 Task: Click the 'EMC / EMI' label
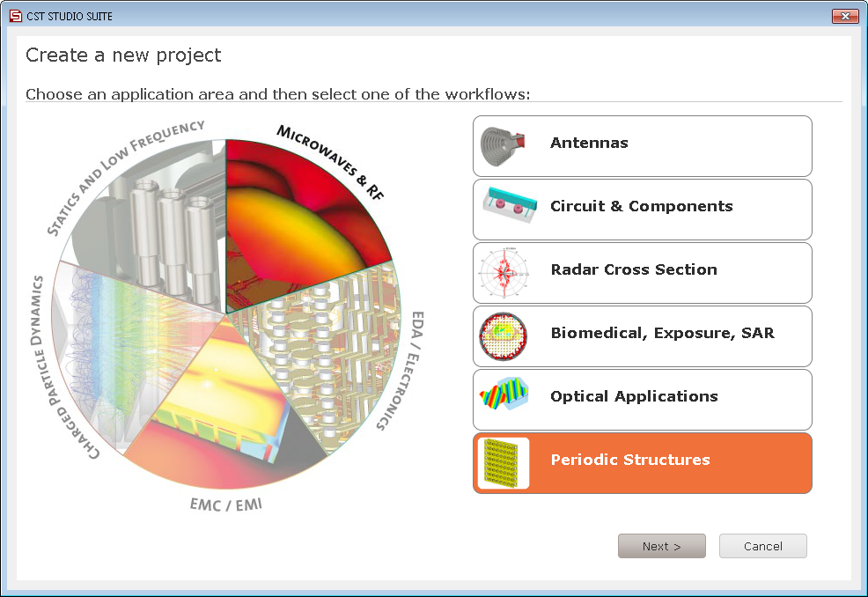pyautogui.click(x=226, y=505)
